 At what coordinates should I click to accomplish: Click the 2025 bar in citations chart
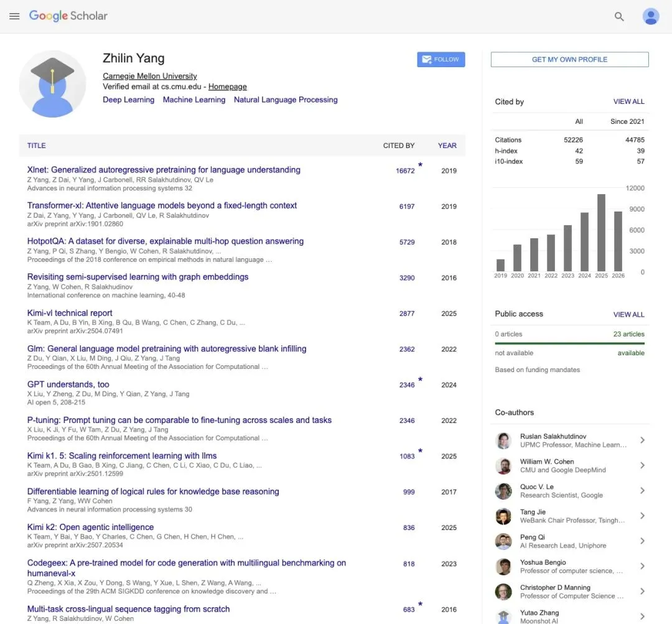(601, 232)
